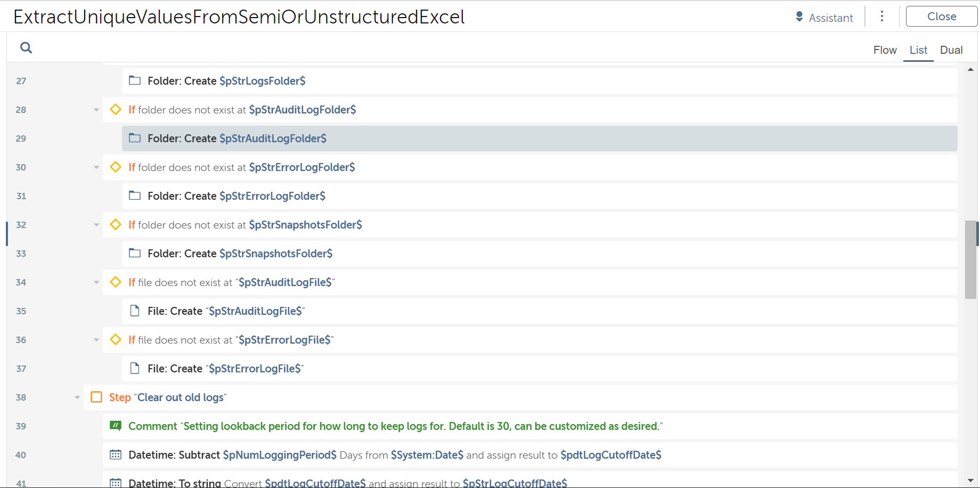This screenshot has width=980, height=488.
Task: Open the vertical three-dot options menu
Action: [882, 17]
